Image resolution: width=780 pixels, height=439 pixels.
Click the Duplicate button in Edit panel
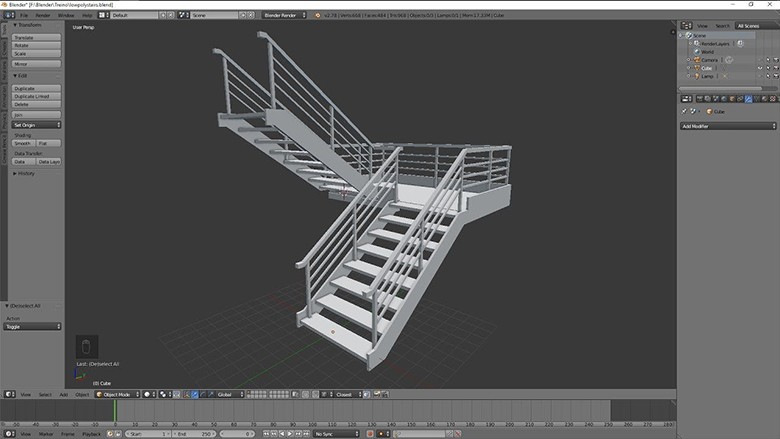pyautogui.click(x=36, y=88)
